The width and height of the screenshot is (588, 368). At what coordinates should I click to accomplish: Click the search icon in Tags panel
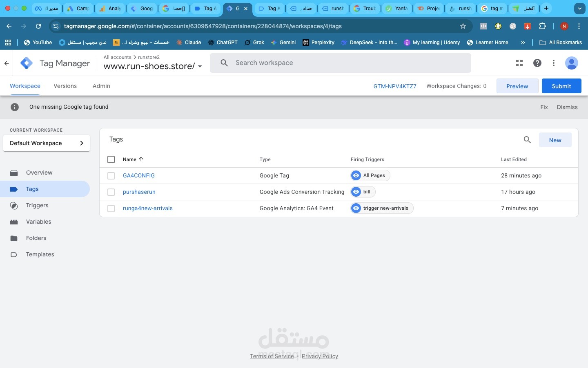[527, 140]
